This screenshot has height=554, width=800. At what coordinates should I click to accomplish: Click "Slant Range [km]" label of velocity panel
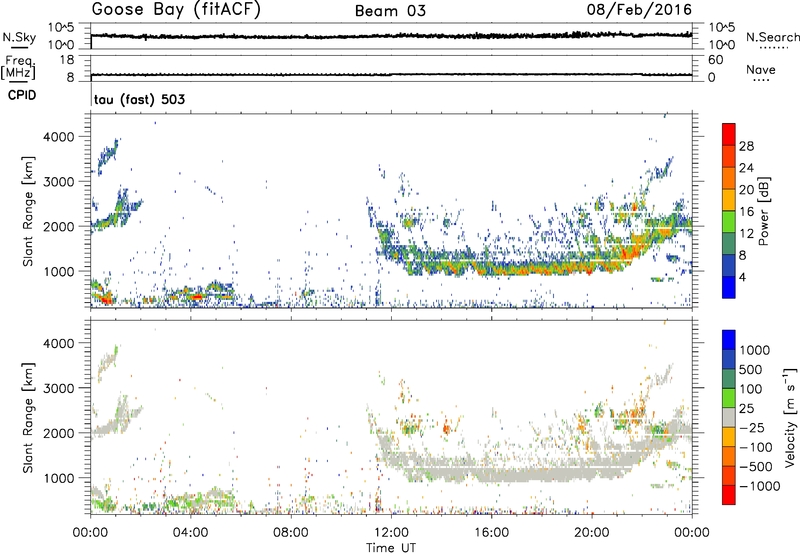click(28, 417)
